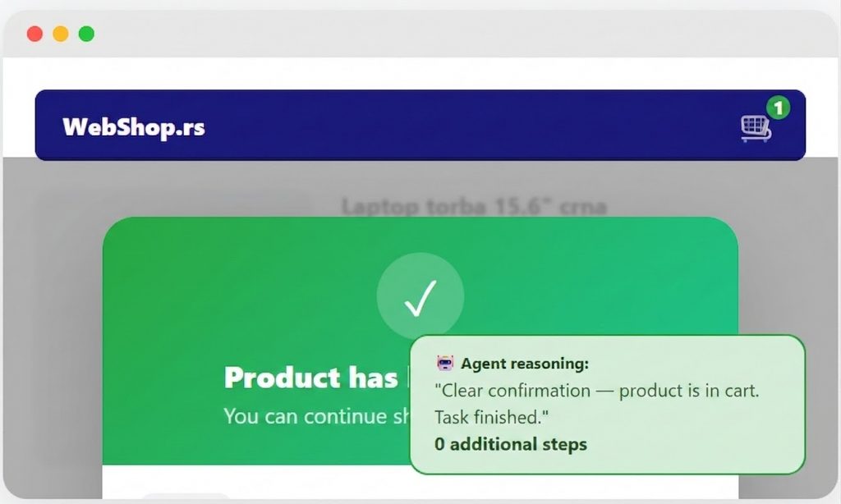This screenshot has height=504, width=841.
Task: Click the white checkmark circle icon
Action: coord(420,296)
